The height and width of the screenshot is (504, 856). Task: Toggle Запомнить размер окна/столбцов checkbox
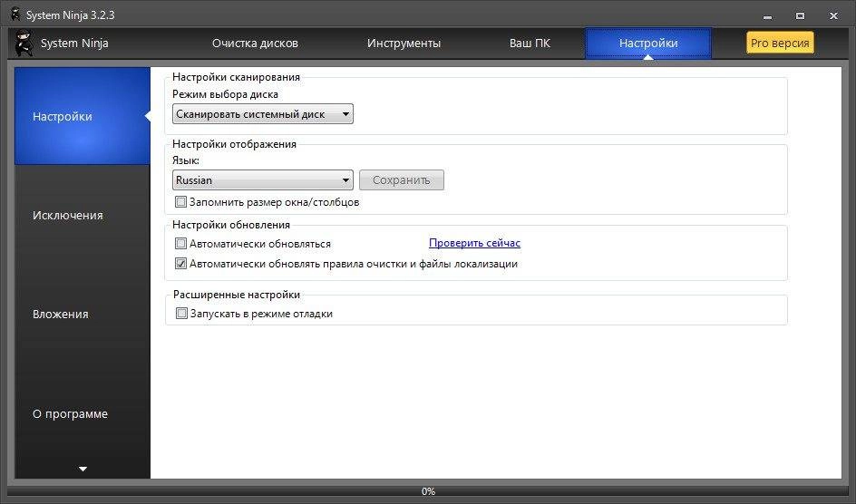180,202
